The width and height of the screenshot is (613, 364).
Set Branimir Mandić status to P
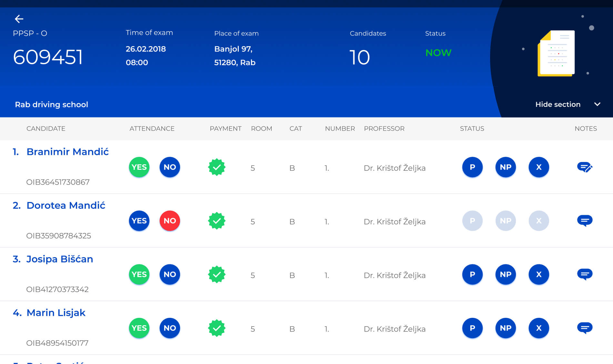[x=472, y=167]
